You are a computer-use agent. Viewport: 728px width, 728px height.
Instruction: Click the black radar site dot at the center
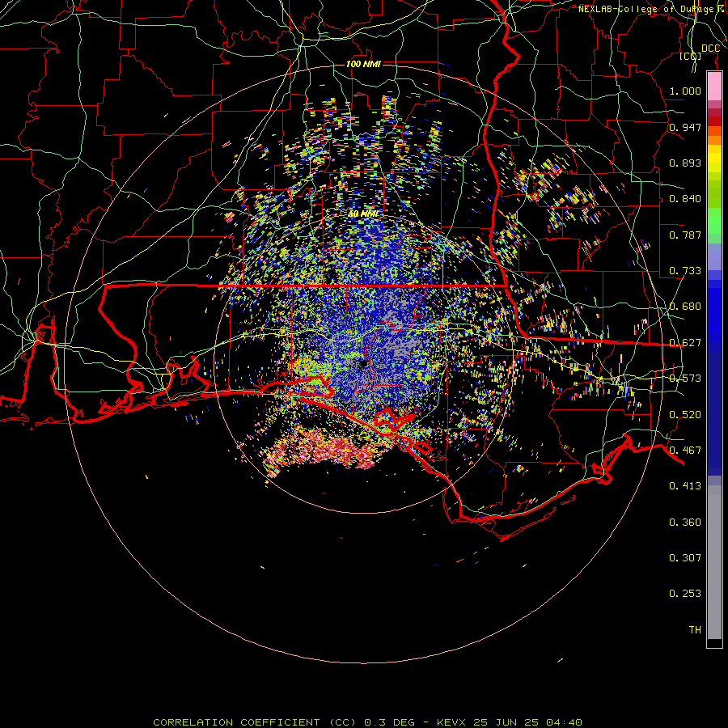[x=364, y=363]
